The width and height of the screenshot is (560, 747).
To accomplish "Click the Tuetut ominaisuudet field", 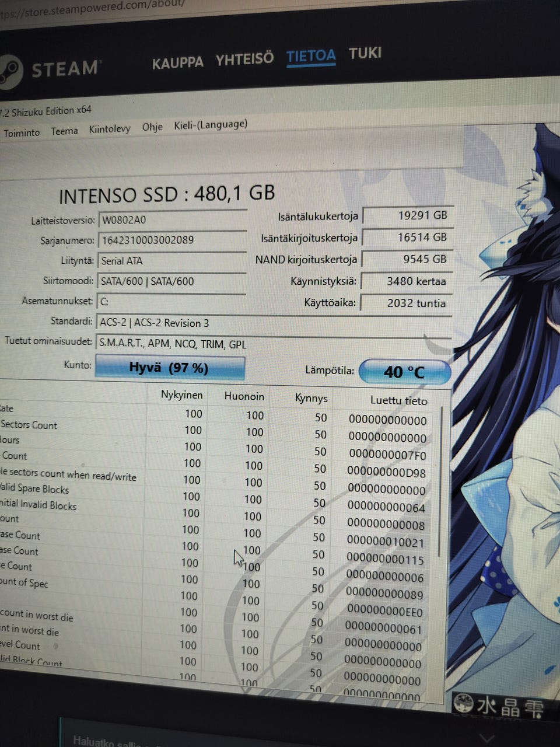I will (274, 344).
